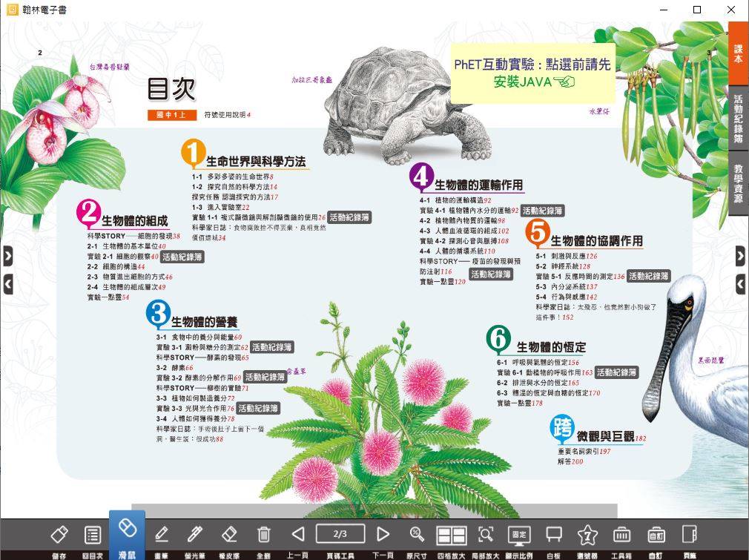Click the 自訂 custom toolbox icon
This screenshot has height=560, width=749.
[x=656, y=535]
